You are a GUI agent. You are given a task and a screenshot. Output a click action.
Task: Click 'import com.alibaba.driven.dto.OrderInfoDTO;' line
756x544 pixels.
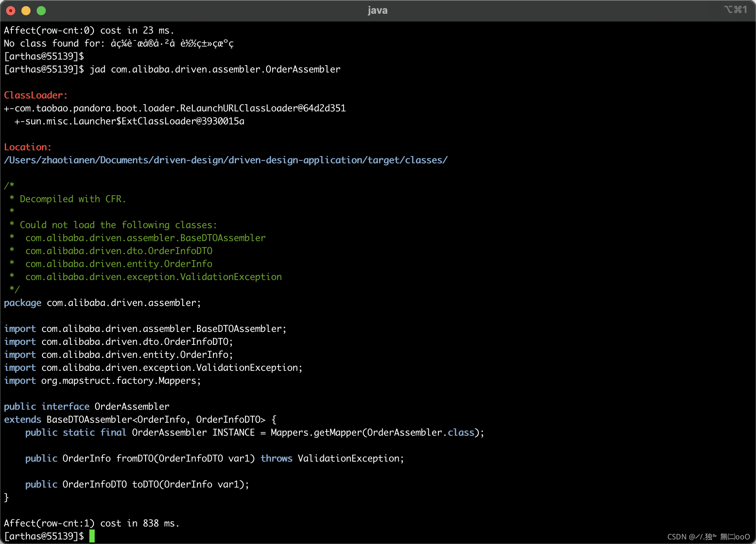[118, 342]
